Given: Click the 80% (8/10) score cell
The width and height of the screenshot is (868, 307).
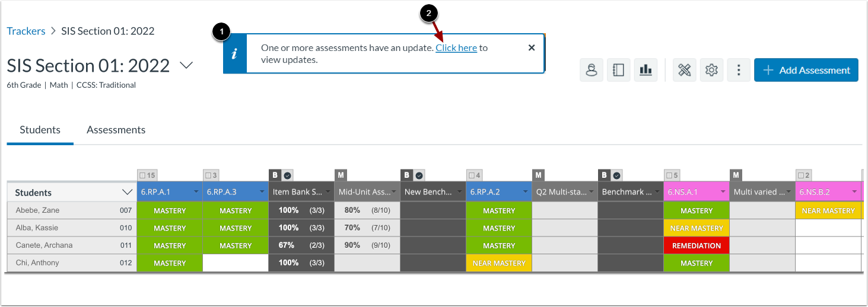Looking at the screenshot, I should coord(367,210).
